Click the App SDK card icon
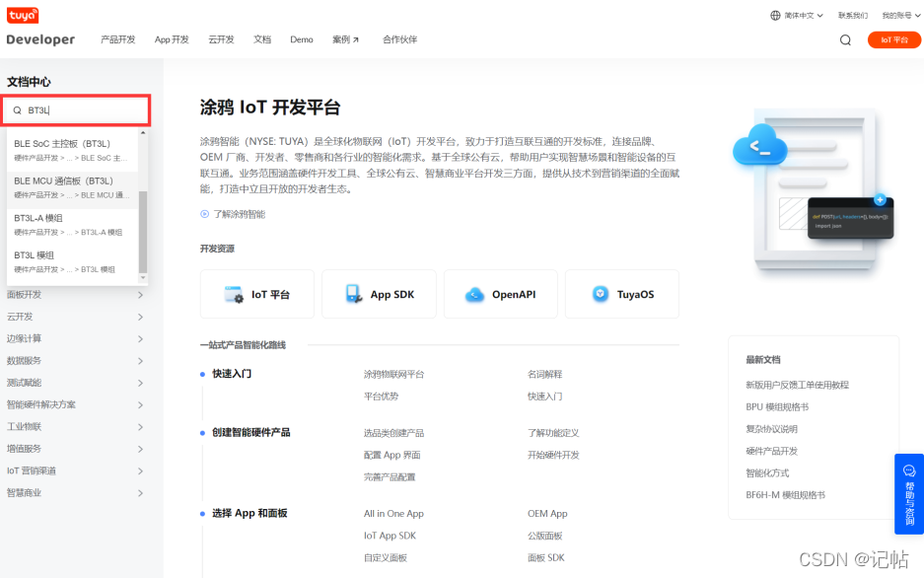This screenshot has width=924, height=578. point(354,294)
